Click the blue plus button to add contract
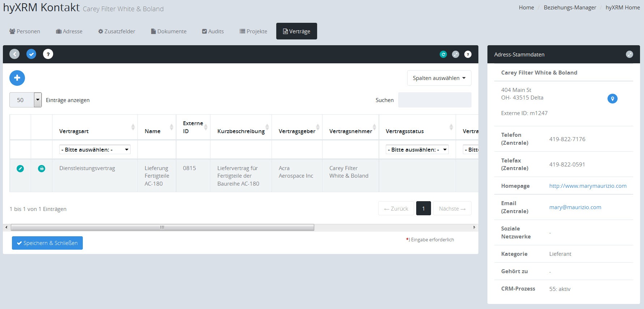Screen dimensions: 644x309 click(x=17, y=78)
